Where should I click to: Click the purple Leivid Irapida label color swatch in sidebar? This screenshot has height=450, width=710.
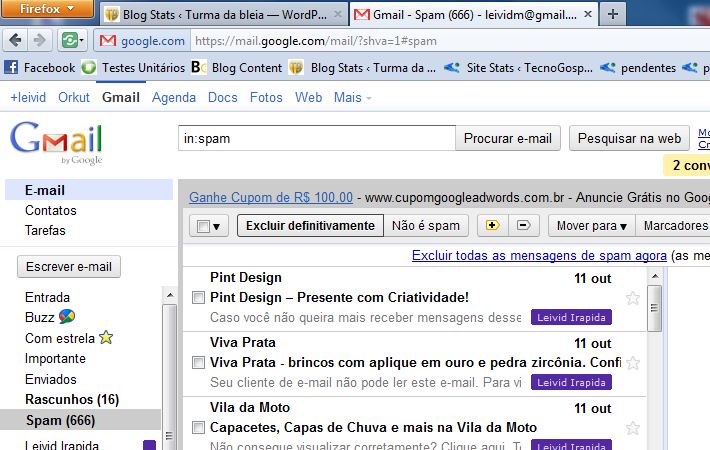pos(149,445)
